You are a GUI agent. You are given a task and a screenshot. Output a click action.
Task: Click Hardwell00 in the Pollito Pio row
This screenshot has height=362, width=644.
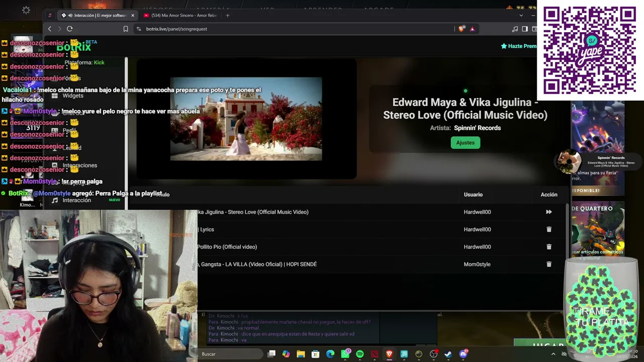pyautogui.click(x=477, y=247)
